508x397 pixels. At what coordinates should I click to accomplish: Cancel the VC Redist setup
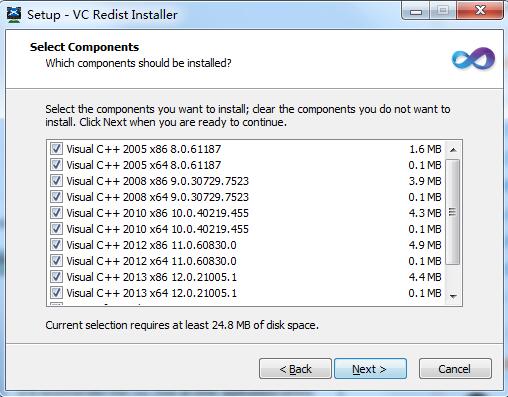[455, 369]
